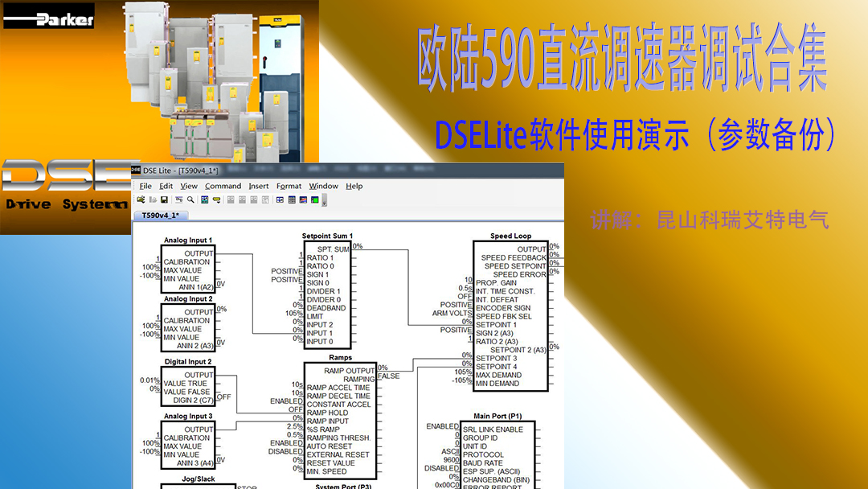Click PROTOCOL parameter in Main Port (P1)
The image size is (868, 489).
coord(483,454)
